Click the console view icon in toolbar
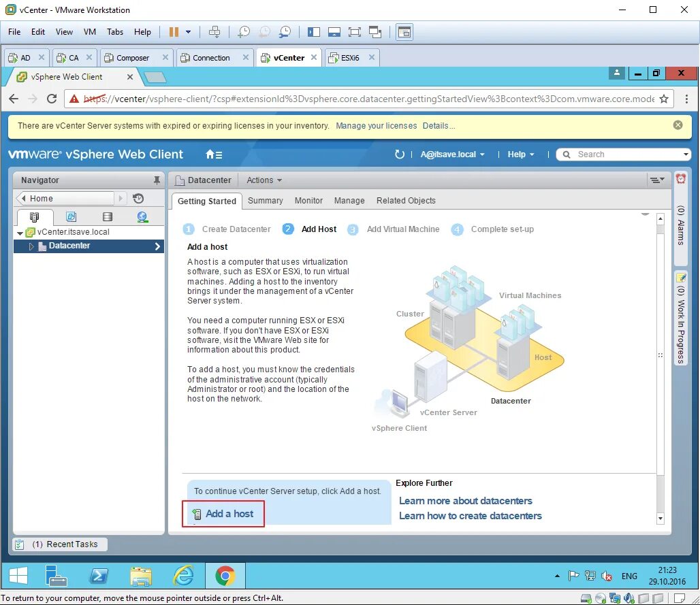700x605 pixels. 404,32
